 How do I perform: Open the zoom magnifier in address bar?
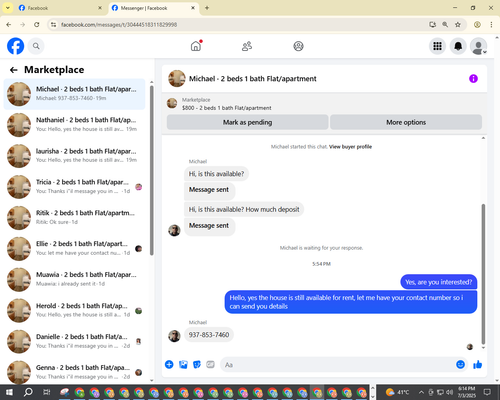(x=445, y=25)
